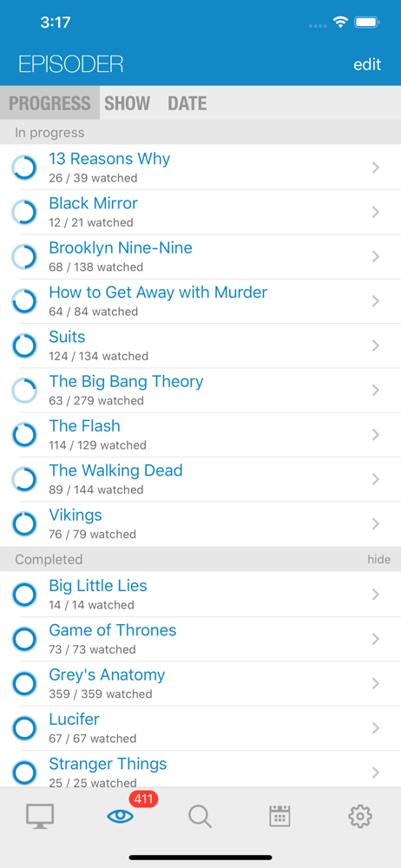Image resolution: width=401 pixels, height=868 pixels.
Task: Tap the eye watchlist icon with 411 badge
Action: pyautogui.click(x=120, y=816)
